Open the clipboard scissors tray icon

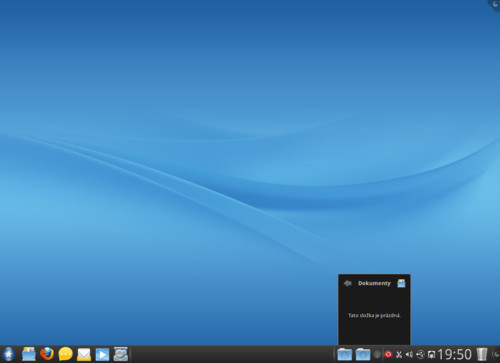[399, 354]
